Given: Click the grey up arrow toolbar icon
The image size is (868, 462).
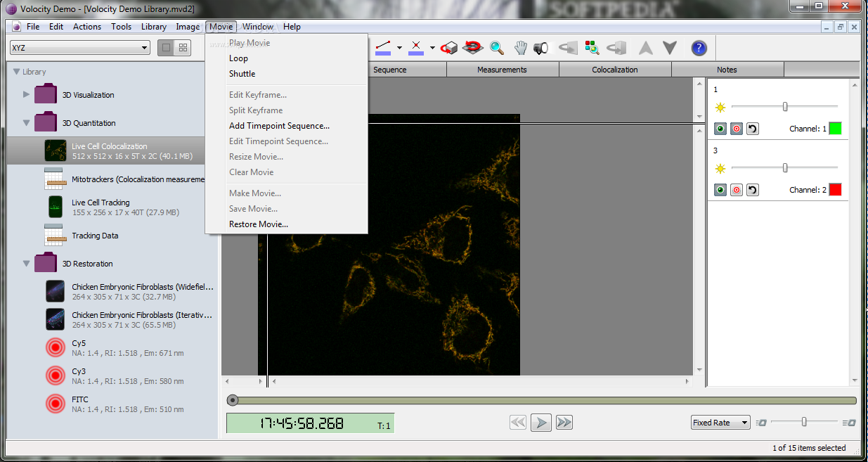Looking at the screenshot, I should coord(646,48).
